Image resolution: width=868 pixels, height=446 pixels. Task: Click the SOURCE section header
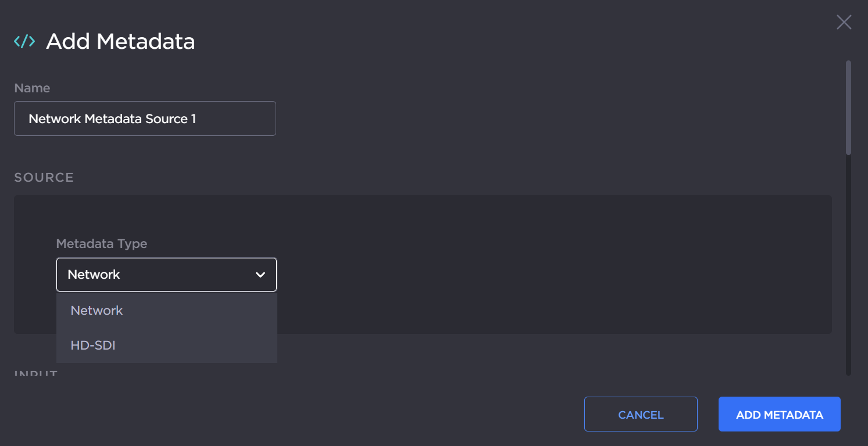coord(44,177)
